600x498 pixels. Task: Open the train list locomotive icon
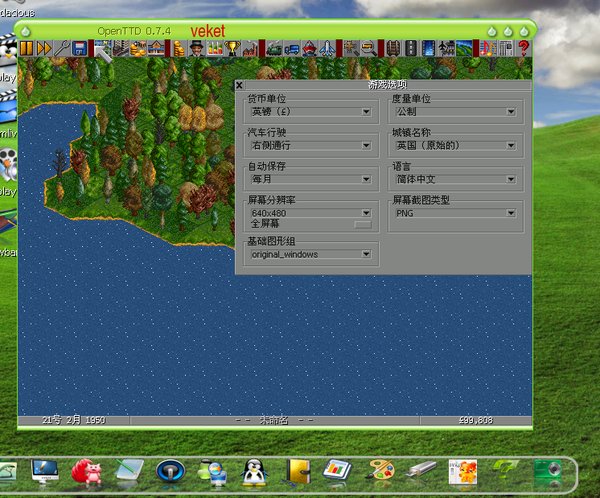tap(274, 49)
